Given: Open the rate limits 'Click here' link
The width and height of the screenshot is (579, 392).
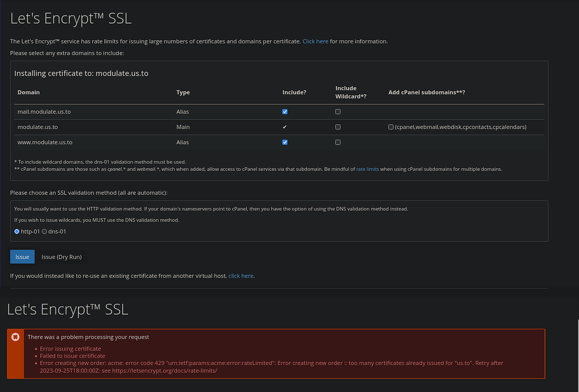Looking at the screenshot, I should click(x=315, y=41).
